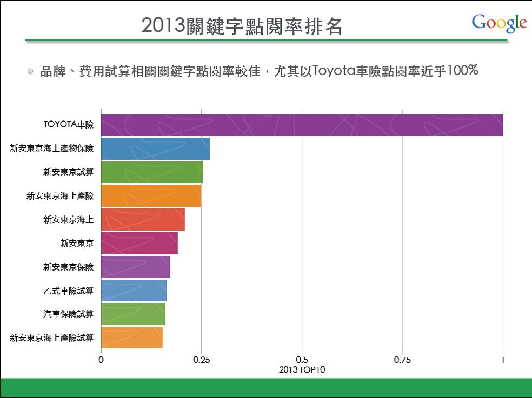
Task: Click the 0 tick label on x-axis
Action: [101, 360]
